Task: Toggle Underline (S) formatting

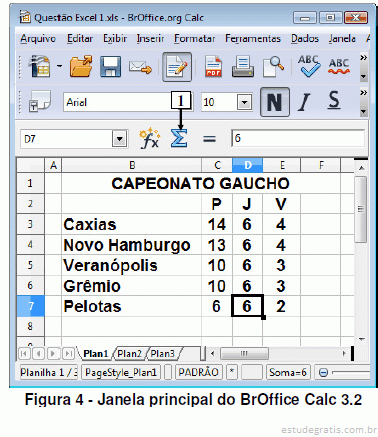Action: click(334, 100)
